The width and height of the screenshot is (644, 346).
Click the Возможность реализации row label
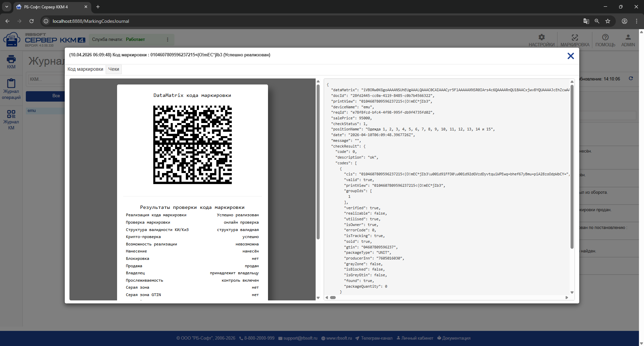pos(151,244)
